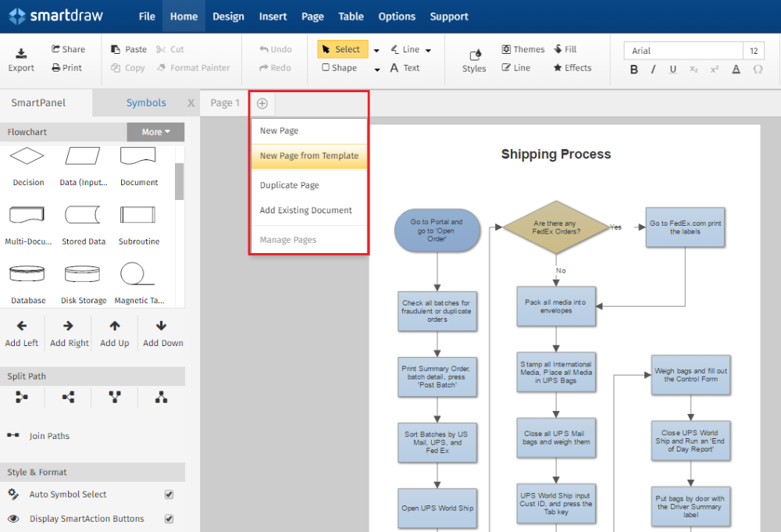
Task: Choose New Page from Template
Action: [309, 156]
